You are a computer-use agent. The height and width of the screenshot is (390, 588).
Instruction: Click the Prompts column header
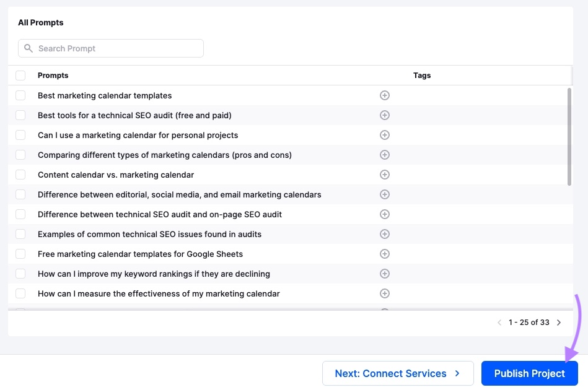(x=53, y=75)
